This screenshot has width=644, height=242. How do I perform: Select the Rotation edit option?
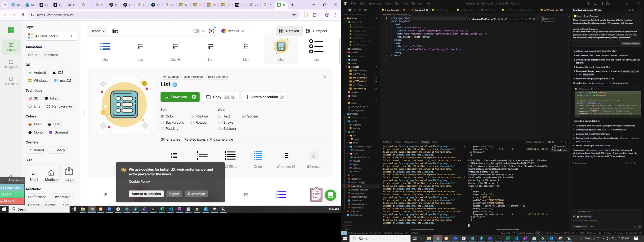pyautogui.click(x=200, y=122)
